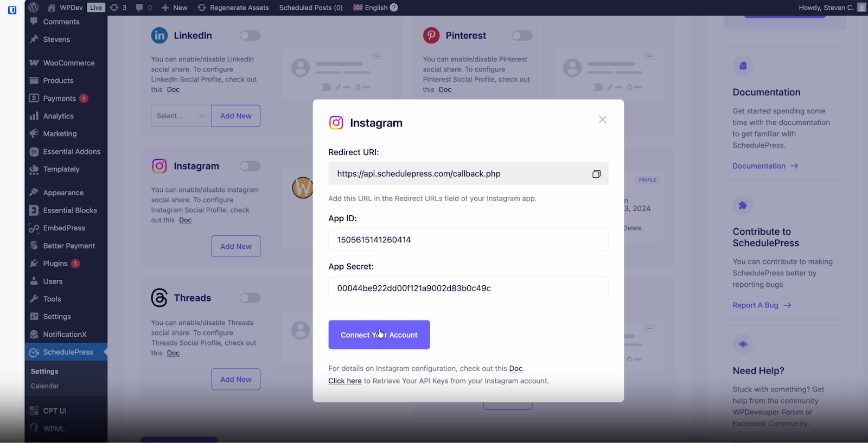Toggle the LinkedIn social share switch

(x=250, y=35)
